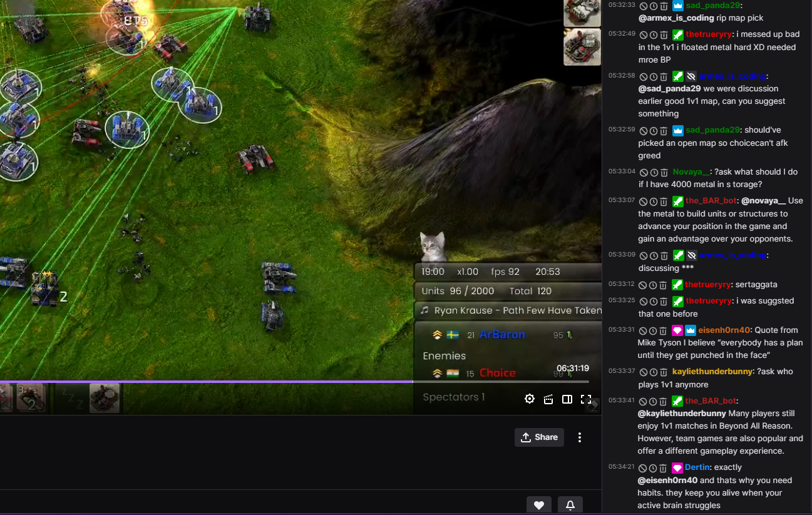812x515 pixels.
Task: Delete the 05:33:04 ?ask message
Action: [x=664, y=172]
